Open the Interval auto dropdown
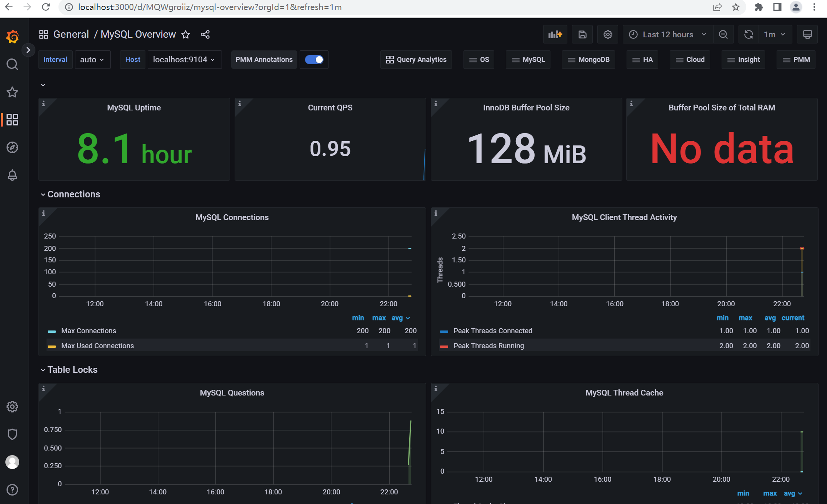 (92, 60)
